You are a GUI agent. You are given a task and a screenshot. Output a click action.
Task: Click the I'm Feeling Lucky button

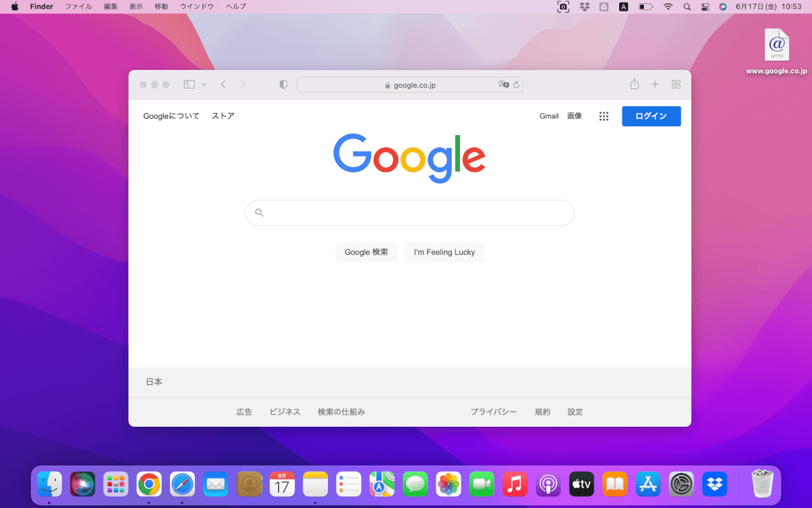pyautogui.click(x=445, y=252)
